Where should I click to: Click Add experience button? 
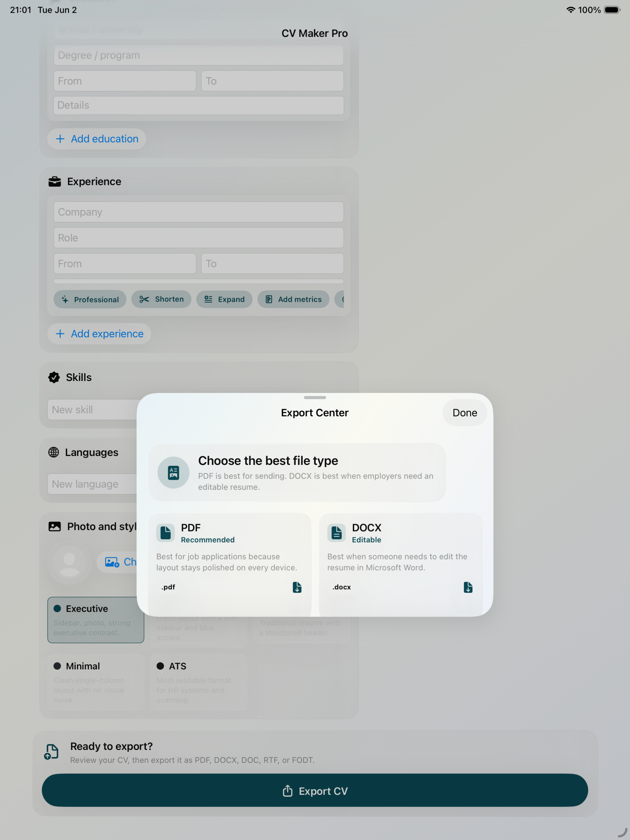[x=99, y=334]
